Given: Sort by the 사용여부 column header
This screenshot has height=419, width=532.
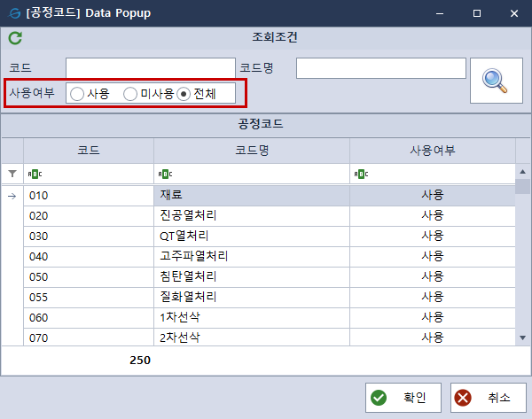Looking at the screenshot, I should pyautogui.click(x=432, y=150).
